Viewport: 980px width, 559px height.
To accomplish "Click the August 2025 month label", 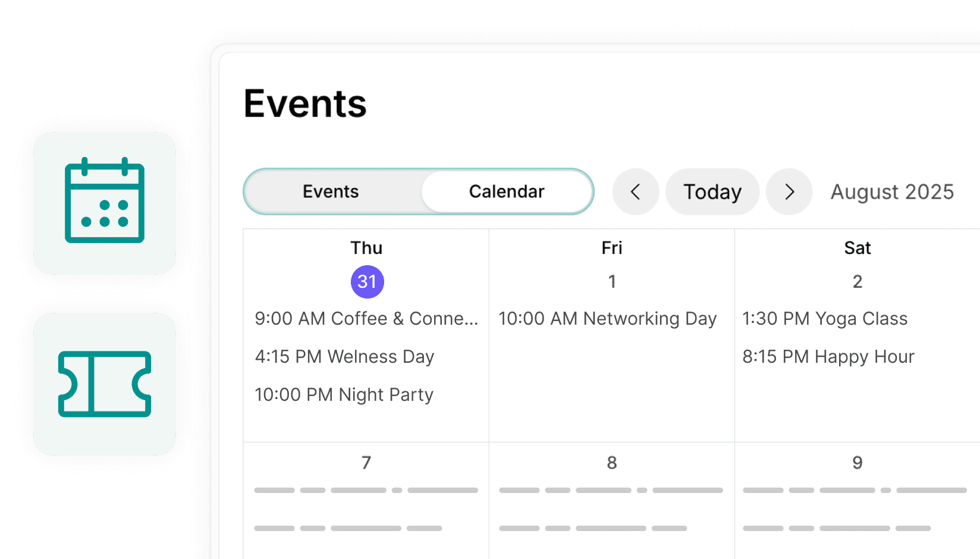I will (891, 191).
